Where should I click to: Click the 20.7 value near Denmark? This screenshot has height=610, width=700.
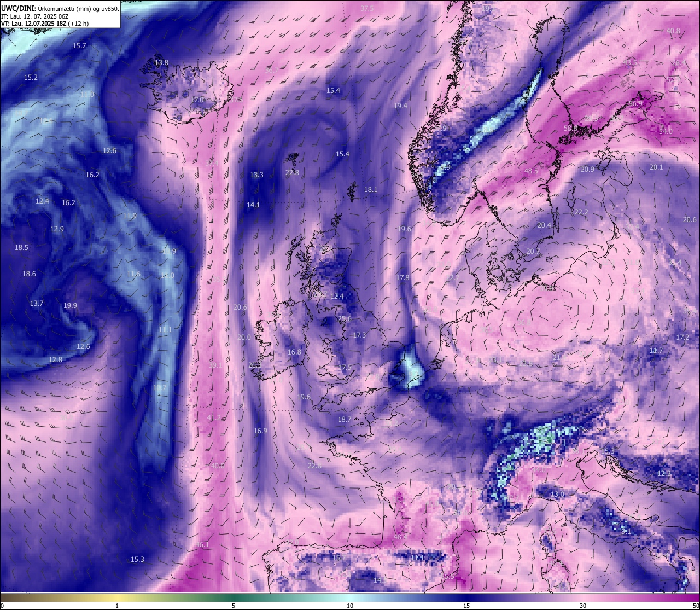click(x=533, y=252)
